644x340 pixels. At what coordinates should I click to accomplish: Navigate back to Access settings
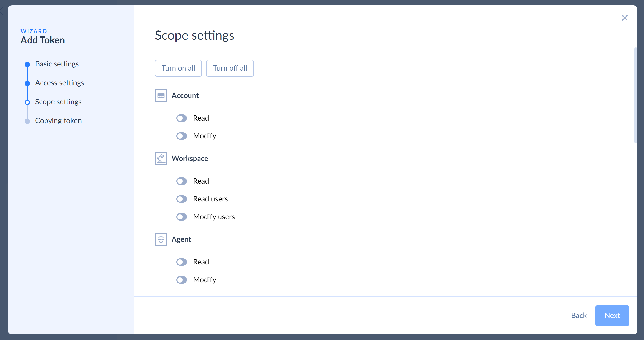coord(59,82)
